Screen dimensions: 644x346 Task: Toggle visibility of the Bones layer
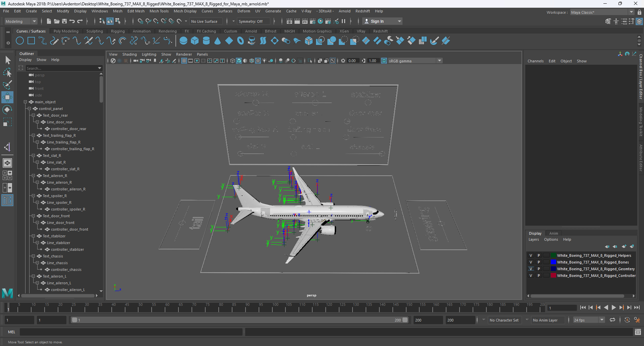pos(531,262)
